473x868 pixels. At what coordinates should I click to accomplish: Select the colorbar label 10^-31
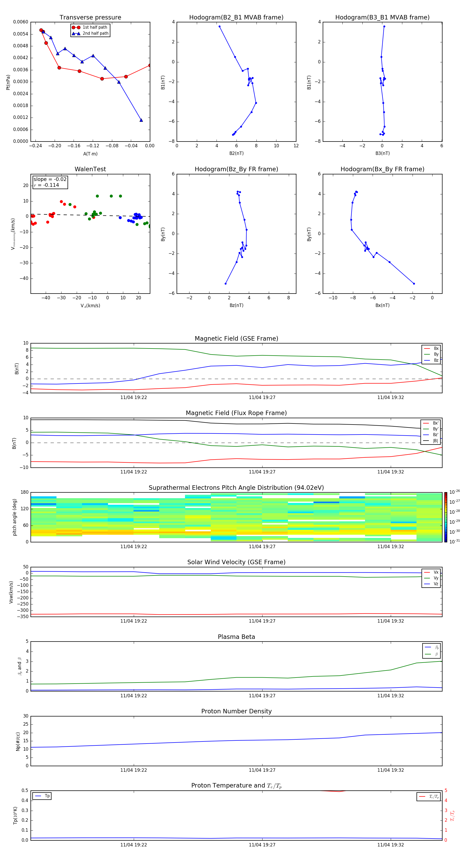click(x=455, y=542)
